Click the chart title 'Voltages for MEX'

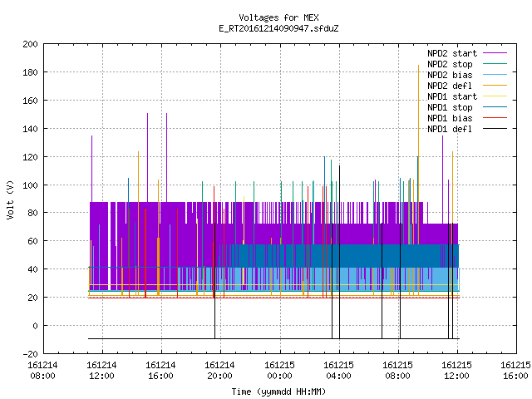(x=278, y=17)
